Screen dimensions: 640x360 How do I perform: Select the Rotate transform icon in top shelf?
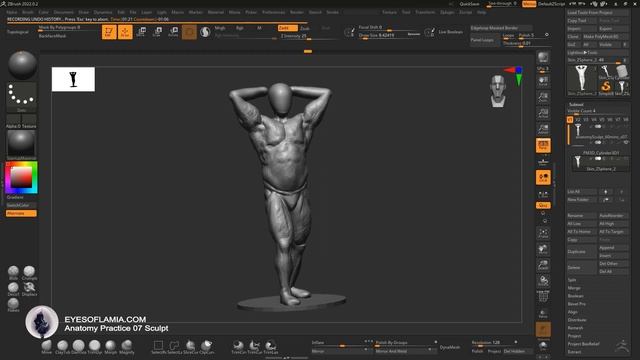click(x=173, y=32)
